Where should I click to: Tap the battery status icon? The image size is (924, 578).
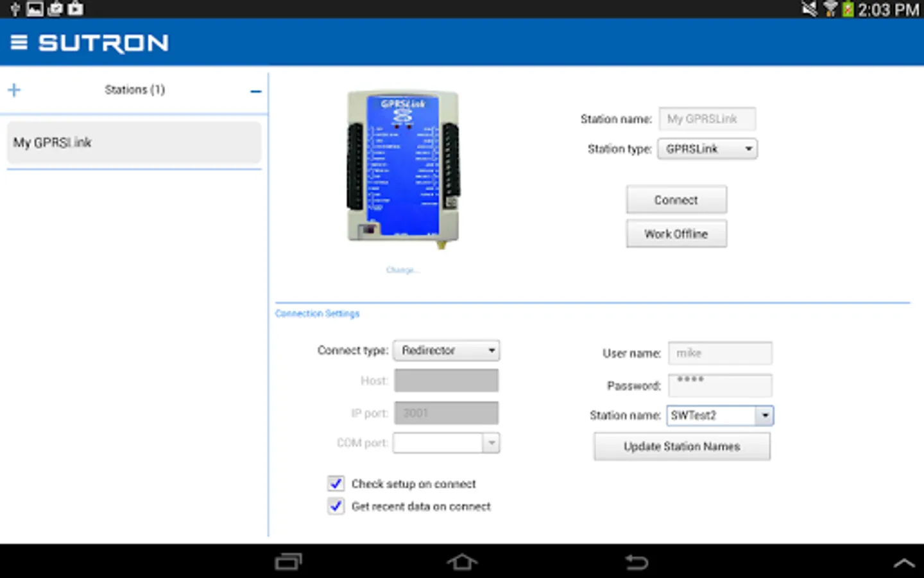point(848,9)
